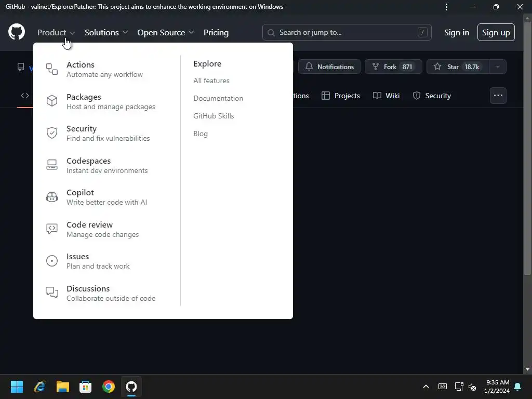Click the Code tab angle-brackets icon
Viewport: 532px width, 399px height.
(25, 96)
